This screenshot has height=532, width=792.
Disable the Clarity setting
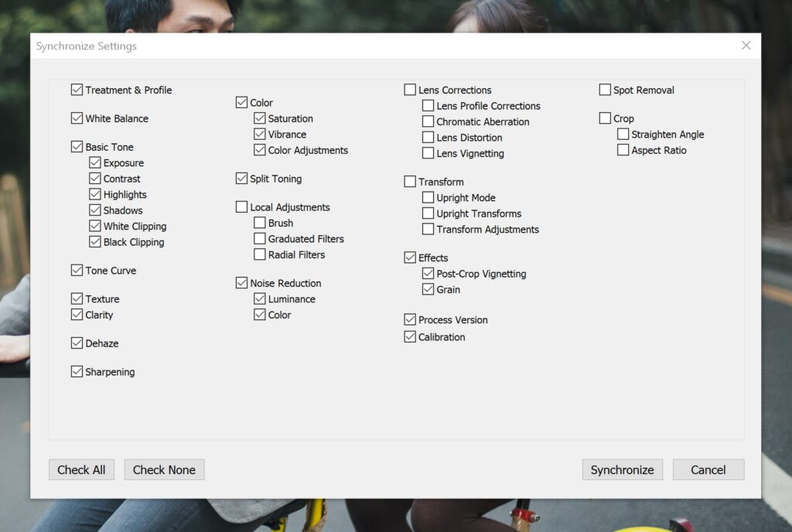(x=77, y=315)
